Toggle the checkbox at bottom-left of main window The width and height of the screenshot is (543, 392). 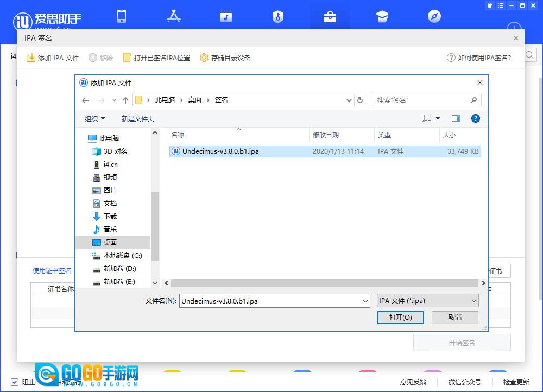[15, 382]
